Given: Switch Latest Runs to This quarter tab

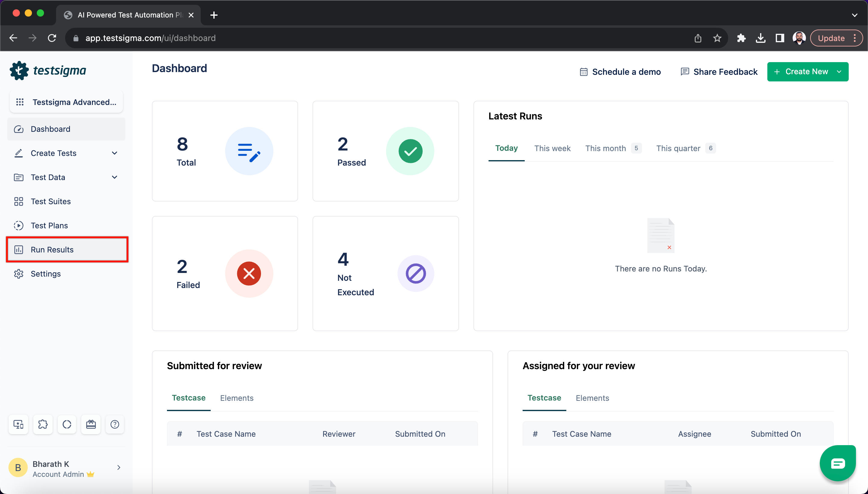Looking at the screenshot, I should (686, 148).
